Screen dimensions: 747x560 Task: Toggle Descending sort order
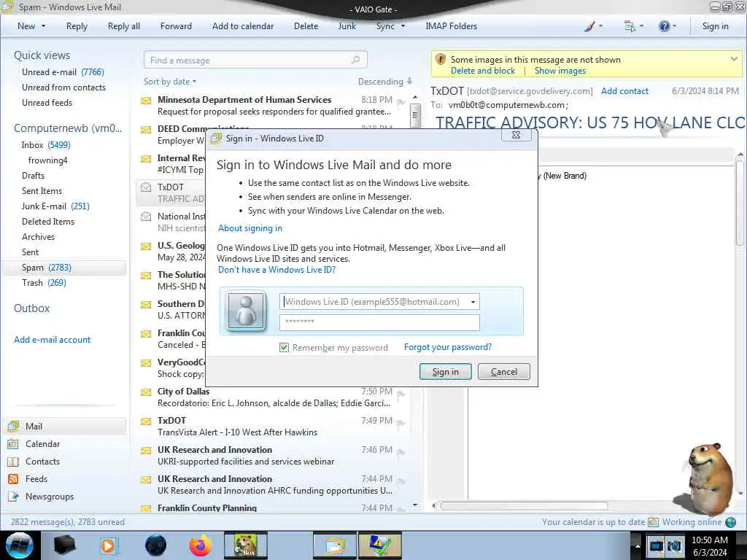(x=385, y=82)
